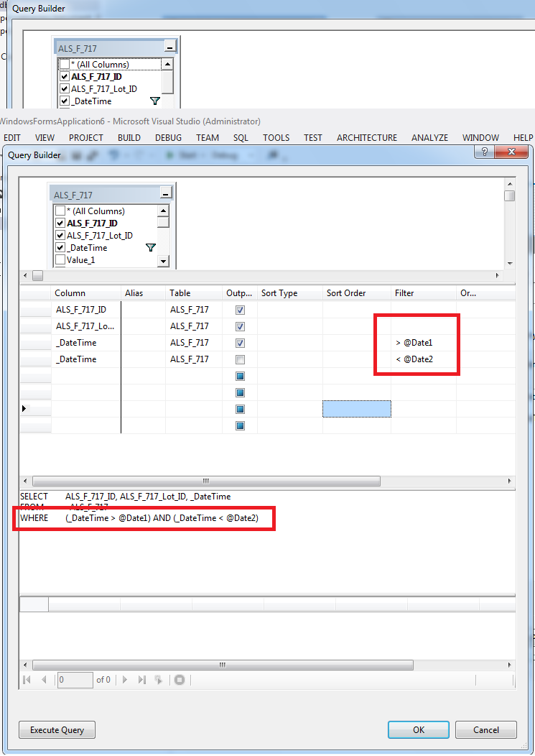The height and width of the screenshot is (756, 535).
Task: Uncheck _DateTime in front dialog table box
Action: (x=60, y=247)
